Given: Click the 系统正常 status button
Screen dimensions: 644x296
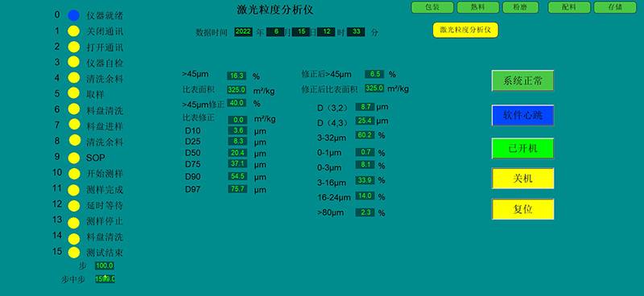Looking at the screenshot, I should (522, 81).
